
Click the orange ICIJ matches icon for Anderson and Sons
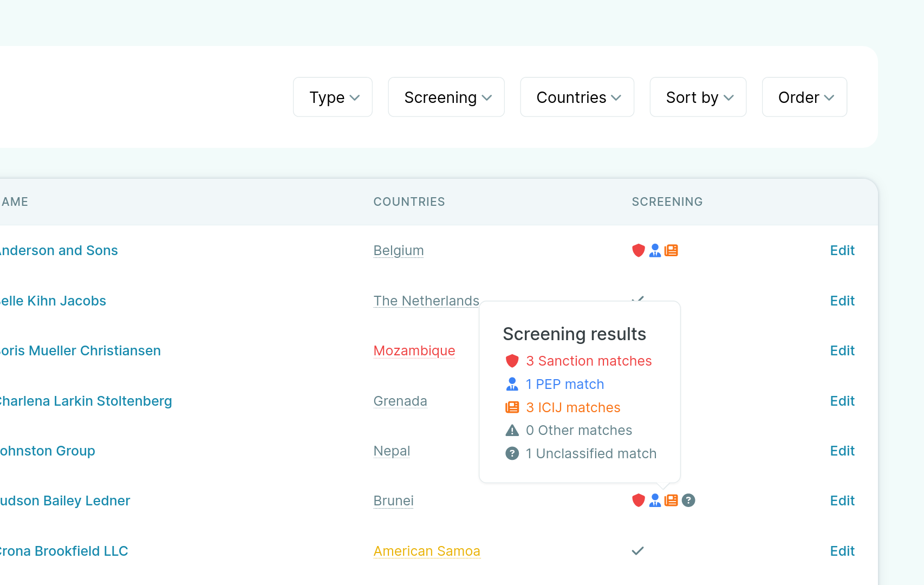[671, 250]
